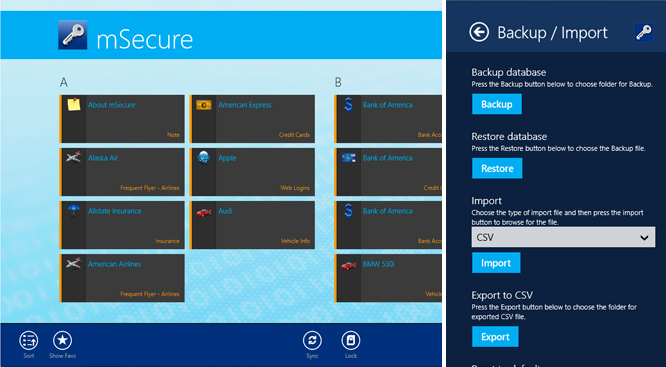Open the About mSecure note tile
The image size is (666, 367).
[x=122, y=119]
